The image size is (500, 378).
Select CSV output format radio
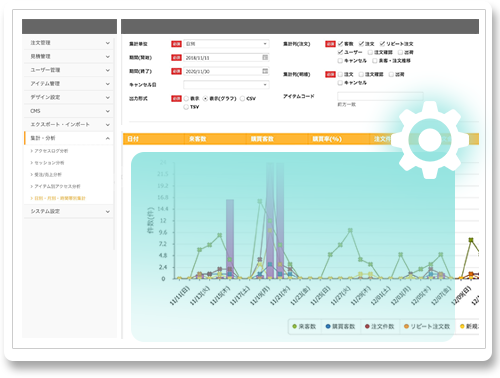tap(242, 99)
